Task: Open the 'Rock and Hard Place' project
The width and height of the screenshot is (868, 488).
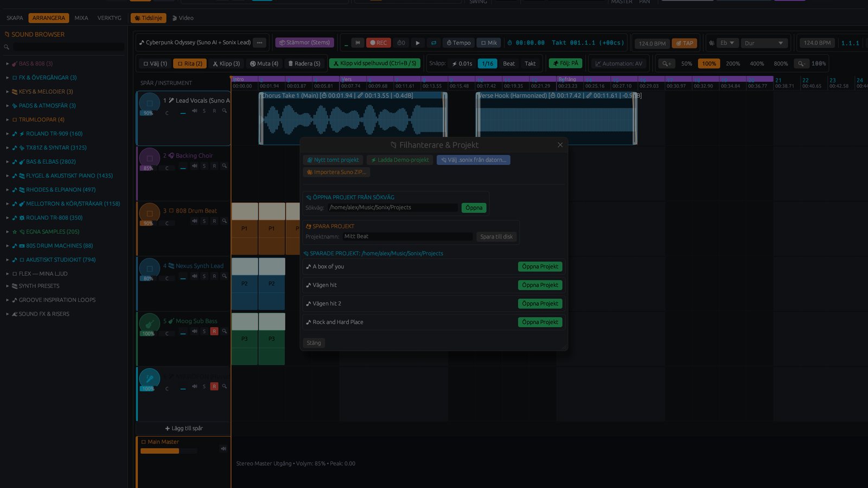Action: [540, 322]
